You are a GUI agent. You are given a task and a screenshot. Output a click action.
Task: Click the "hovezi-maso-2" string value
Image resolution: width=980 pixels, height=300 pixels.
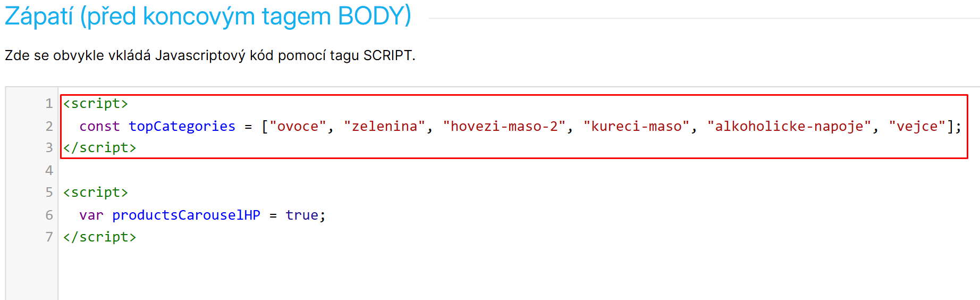pyautogui.click(x=504, y=126)
